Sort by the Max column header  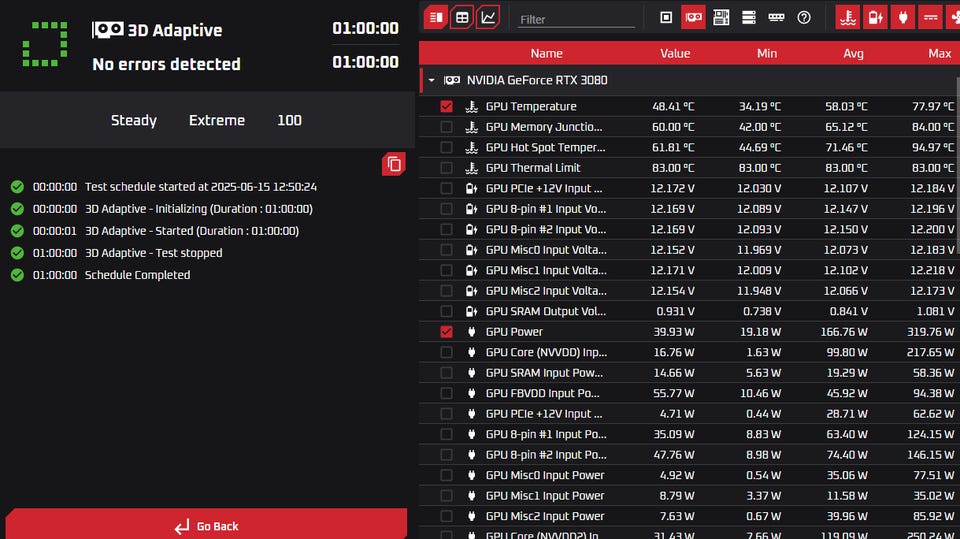pyautogui.click(x=940, y=53)
